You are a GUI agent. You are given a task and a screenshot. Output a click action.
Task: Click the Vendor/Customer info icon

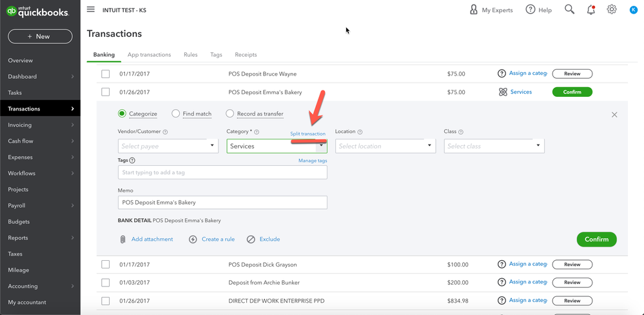(x=166, y=132)
